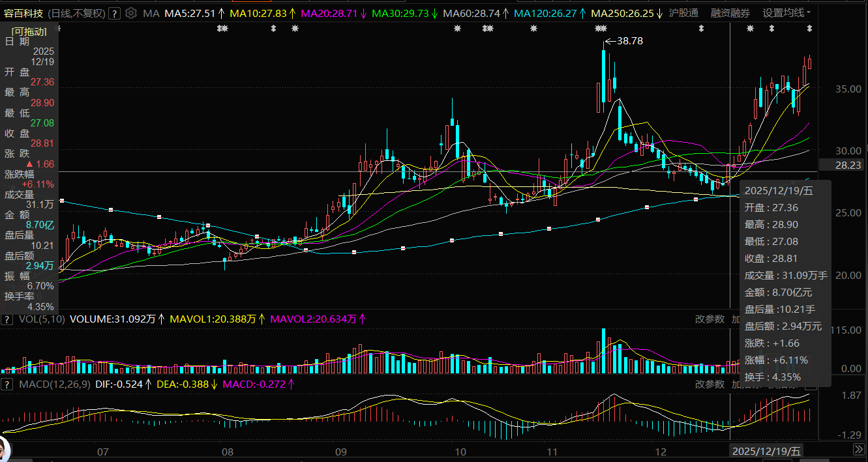Image resolution: width=868 pixels, height=462 pixels.
Task: Click the info marker above the 38.78 peak
Action: [601, 28]
